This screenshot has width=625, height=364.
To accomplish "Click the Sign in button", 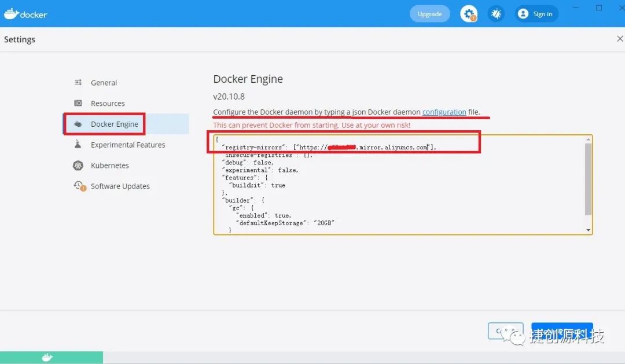I will [537, 14].
